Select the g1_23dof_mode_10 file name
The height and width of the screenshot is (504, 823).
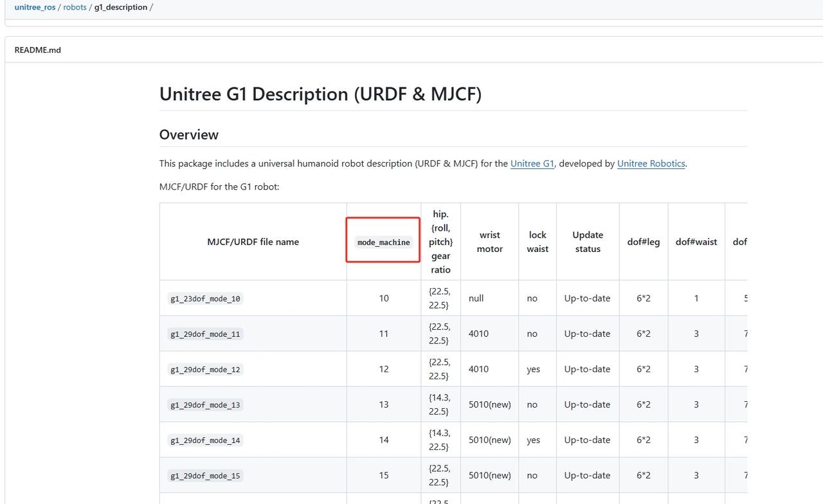pyautogui.click(x=206, y=298)
